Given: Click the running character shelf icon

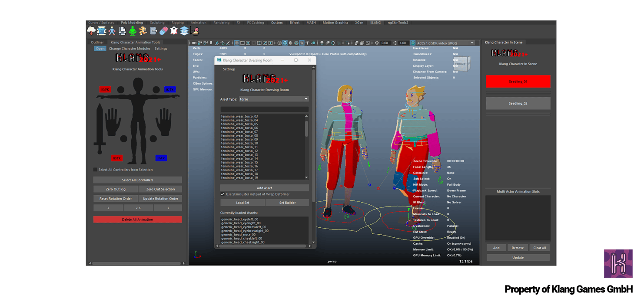Looking at the screenshot, I should [x=143, y=30].
